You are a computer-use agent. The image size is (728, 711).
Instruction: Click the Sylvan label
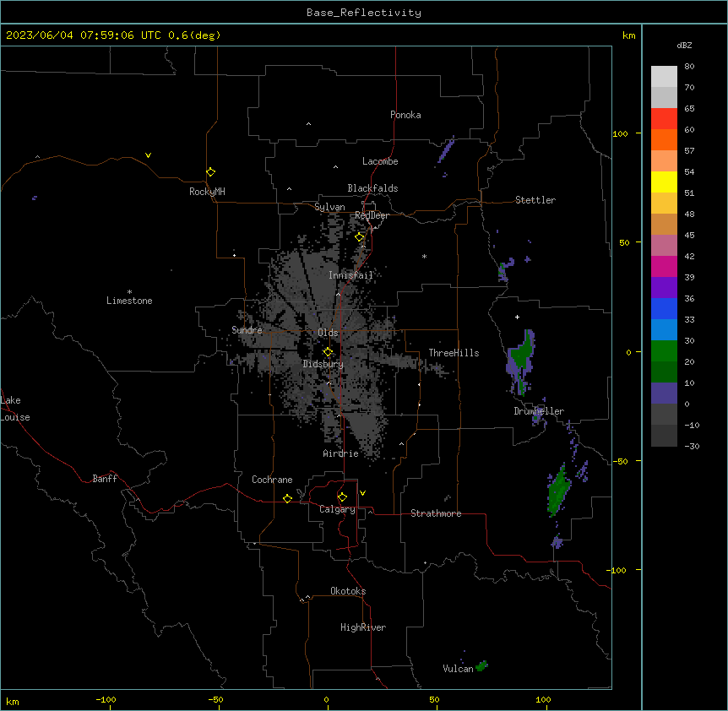click(329, 207)
